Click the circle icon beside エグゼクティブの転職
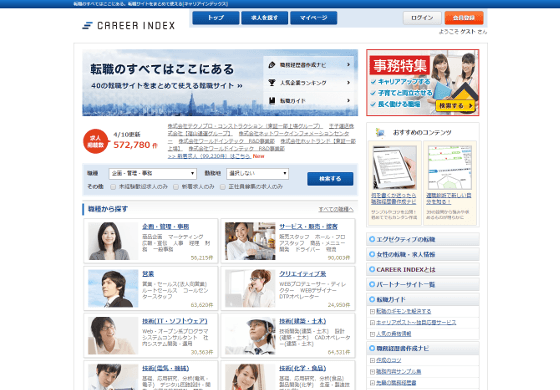Screen dimensions: 560x390 [372, 239]
